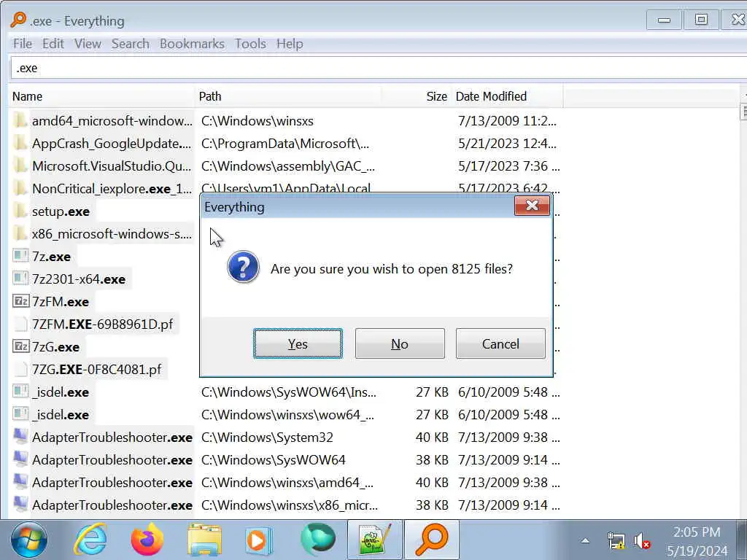Select the amd64_microsoft-window folder icon
The image size is (747, 560).
pyautogui.click(x=20, y=120)
